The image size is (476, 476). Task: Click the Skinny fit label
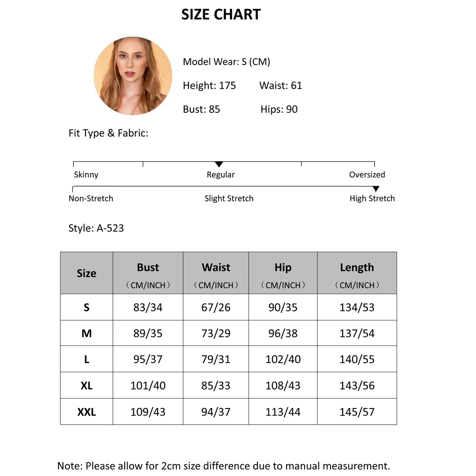point(86,175)
